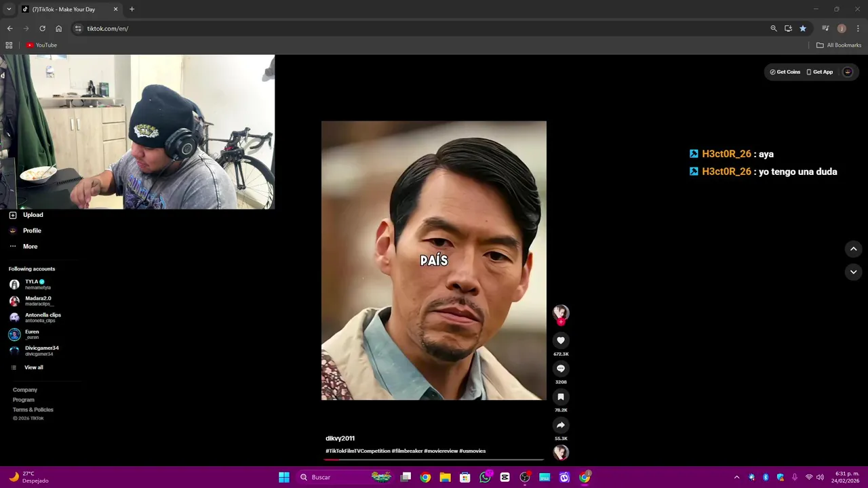Expand Company footer section

(25, 390)
